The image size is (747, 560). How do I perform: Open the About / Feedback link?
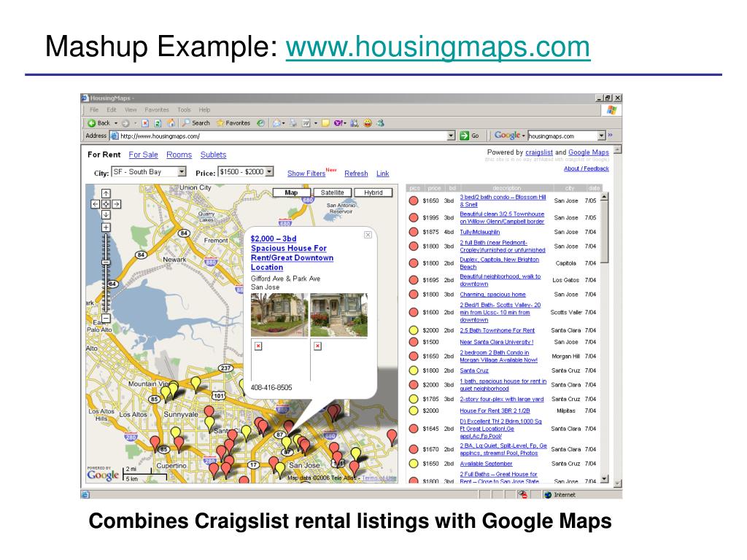point(587,168)
